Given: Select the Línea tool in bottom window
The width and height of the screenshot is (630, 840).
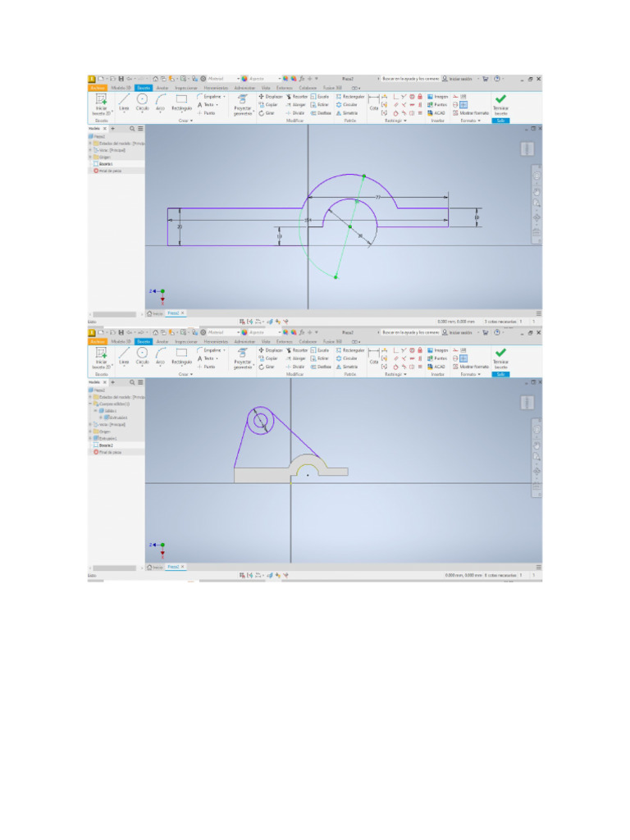Looking at the screenshot, I should click(124, 356).
